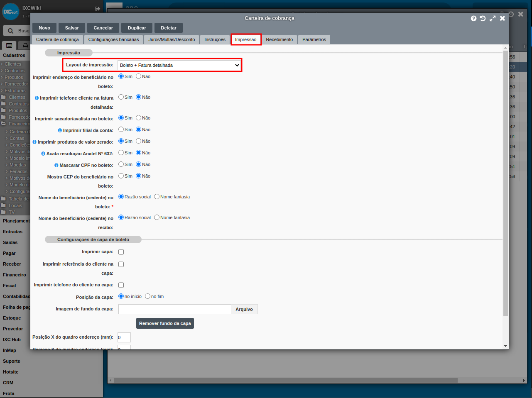Image resolution: width=532 pixels, height=398 pixels.
Task: Click info icon beside Imprimir telefone cliente
Action: tap(37, 98)
